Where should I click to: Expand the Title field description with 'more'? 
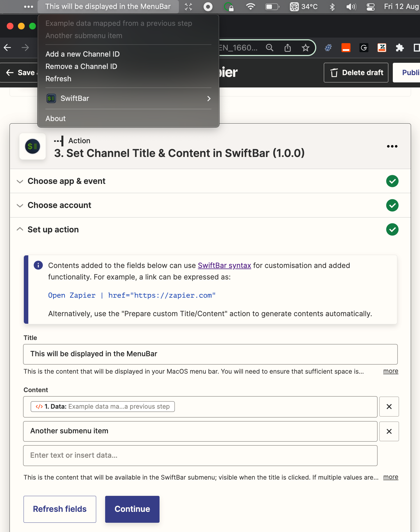(x=391, y=371)
